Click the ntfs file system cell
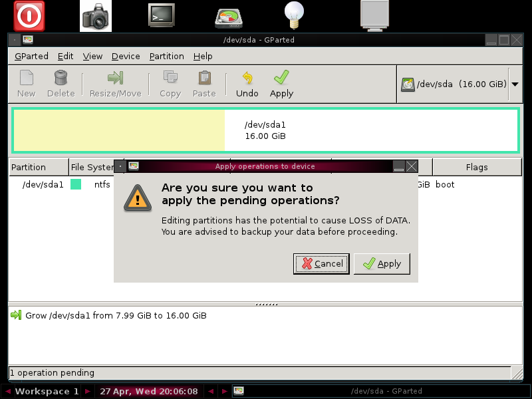Screen dimensions: 532x399 pyautogui.click(x=102, y=185)
